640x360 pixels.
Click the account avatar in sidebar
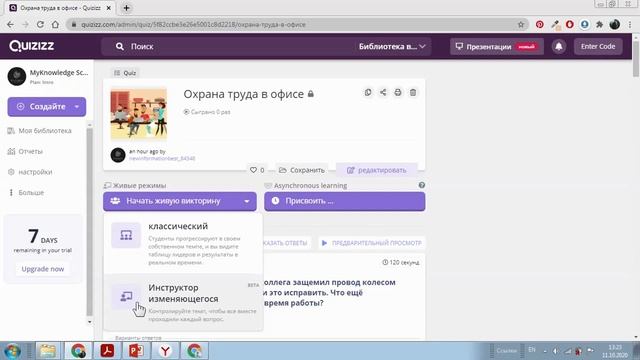point(17,76)
